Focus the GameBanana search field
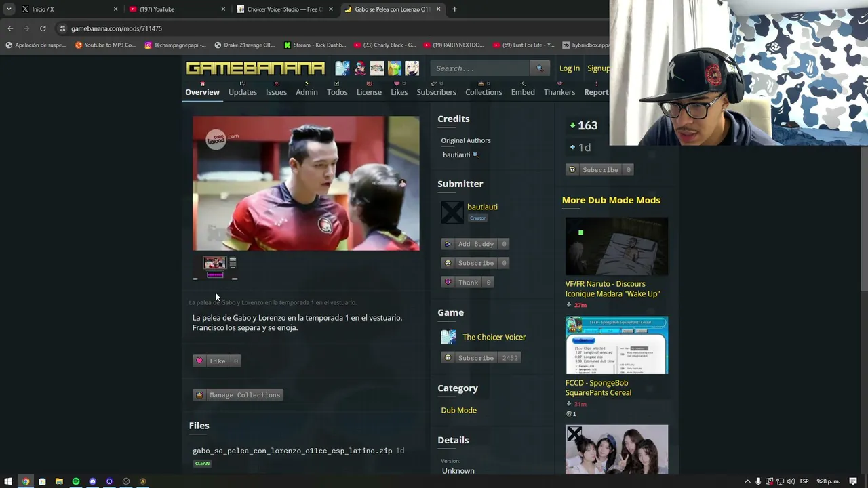This screenshot has width=868, height=488. pos(481,68)
